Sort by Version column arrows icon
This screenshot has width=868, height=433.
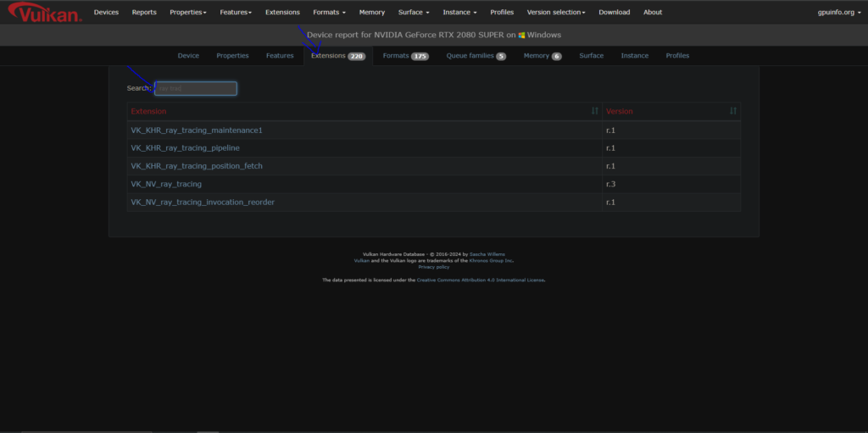point(733,111)
